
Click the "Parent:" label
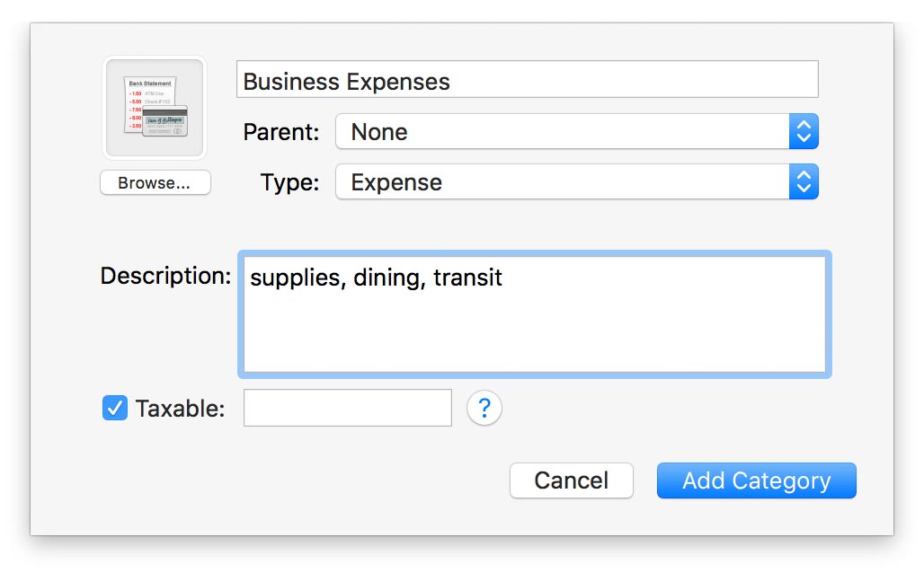pyautogui.click(x=280, y=132)
